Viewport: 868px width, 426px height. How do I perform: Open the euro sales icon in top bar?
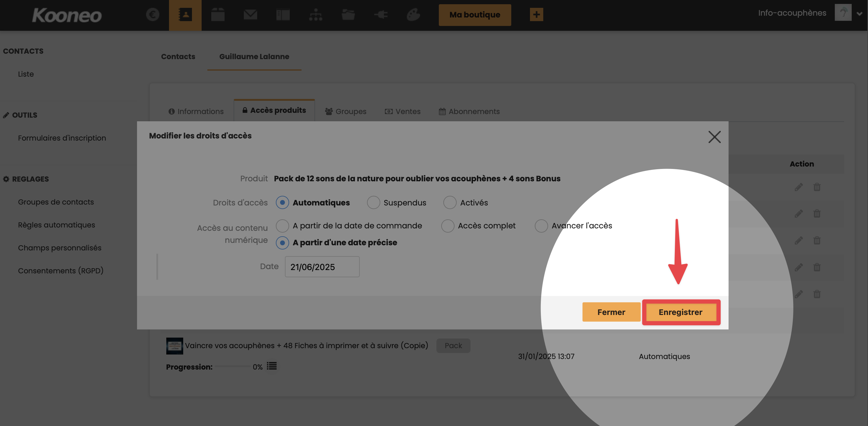[153, 14]
